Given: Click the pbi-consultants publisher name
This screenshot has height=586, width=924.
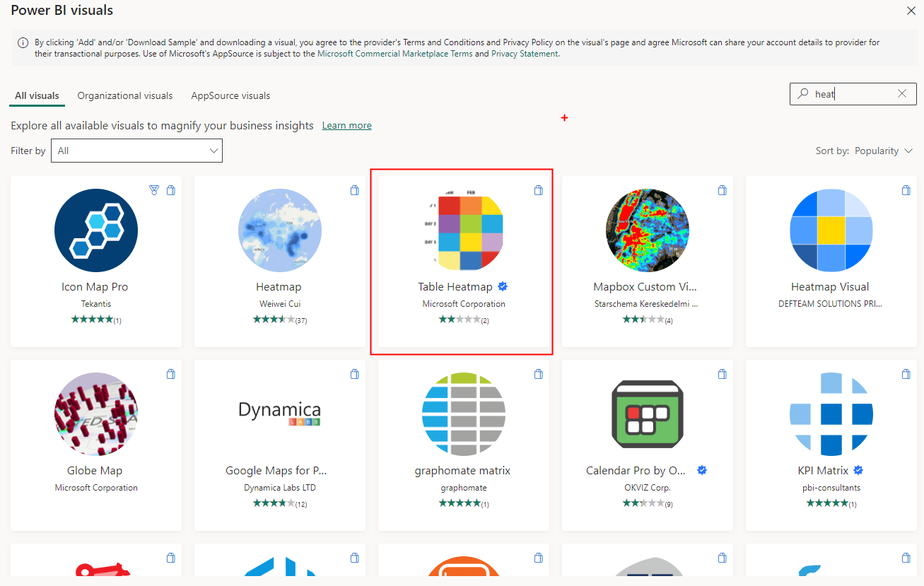Looking at the screenshot, I should pyautogui.click(x=831, y=488).
